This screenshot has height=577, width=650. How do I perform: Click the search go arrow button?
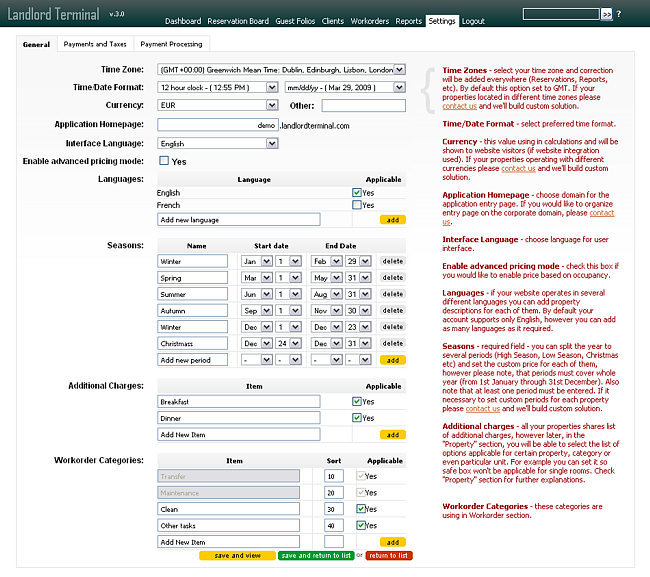[x=606, y=15]
